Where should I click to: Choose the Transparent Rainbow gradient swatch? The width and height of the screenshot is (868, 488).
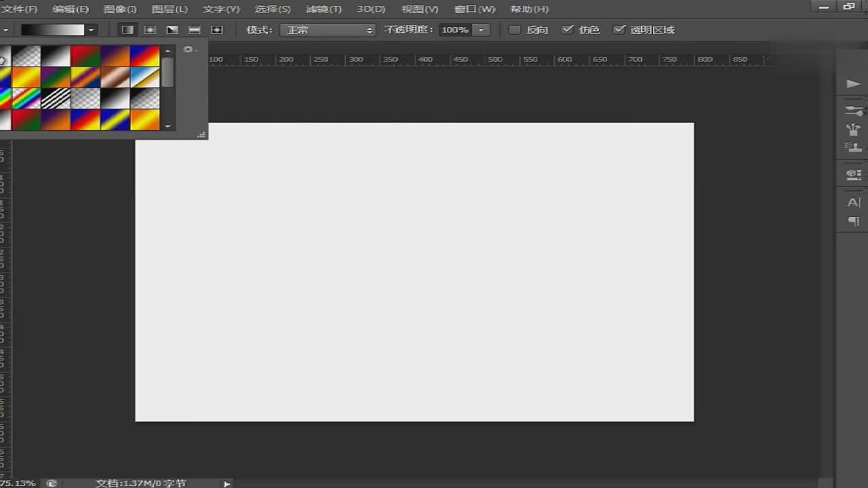[x=26, y=98]
